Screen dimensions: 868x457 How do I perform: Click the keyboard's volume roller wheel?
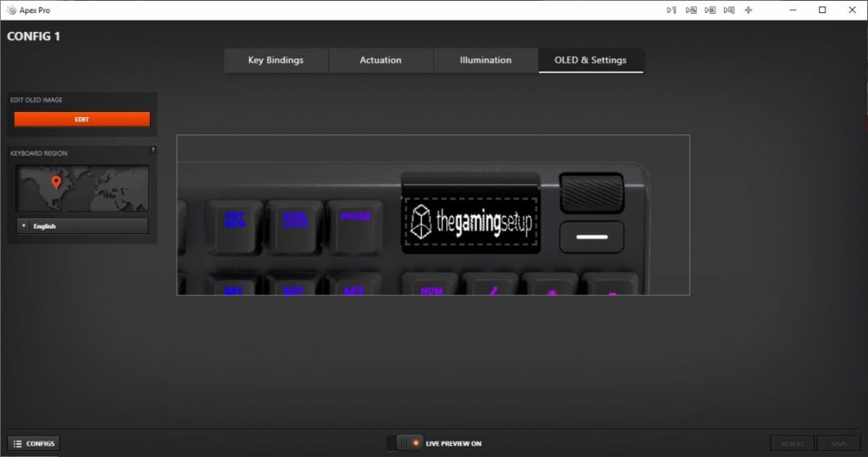(x=591, y=192)
